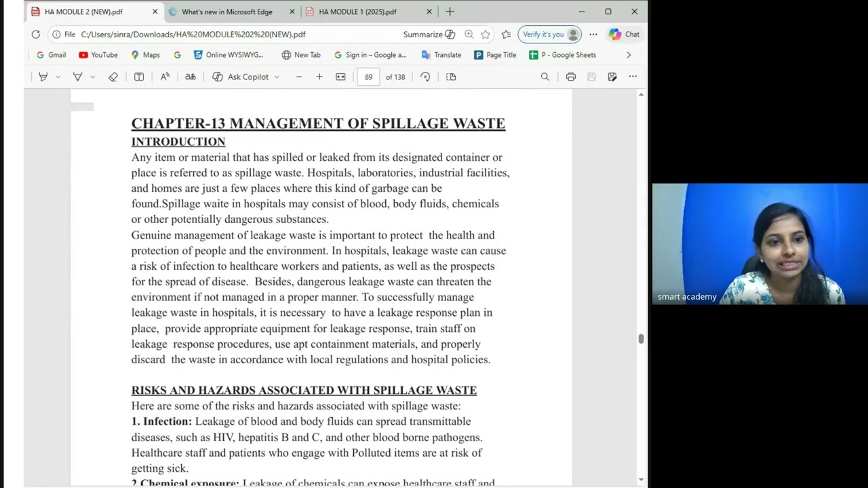Zoom in on the PDF page
The height and width of the screenshot is (488, 868).
point(319,77)
